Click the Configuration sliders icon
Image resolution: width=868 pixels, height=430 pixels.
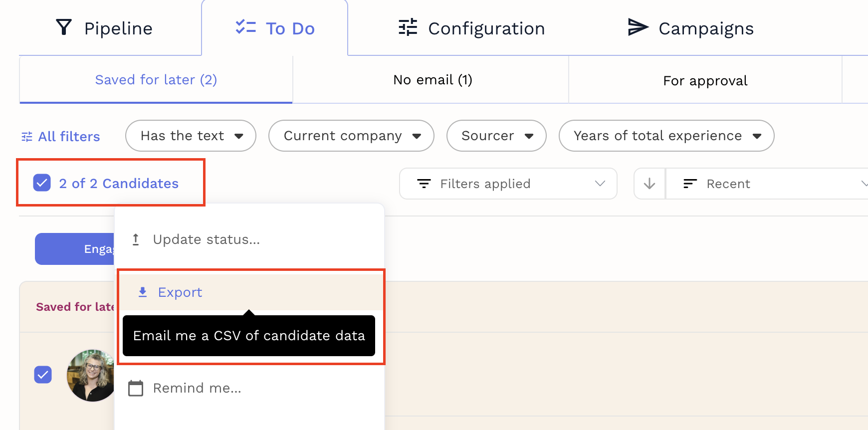pos(408,27)
